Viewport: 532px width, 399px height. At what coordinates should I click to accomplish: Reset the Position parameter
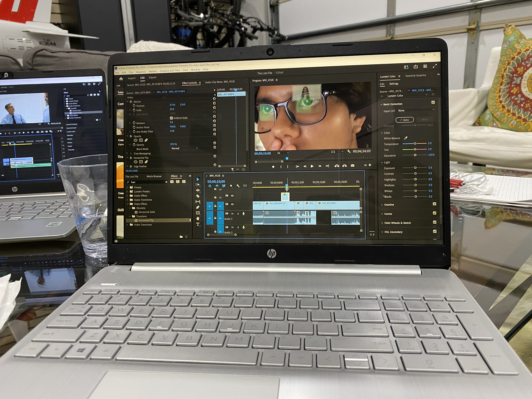[x=215, y=103]
